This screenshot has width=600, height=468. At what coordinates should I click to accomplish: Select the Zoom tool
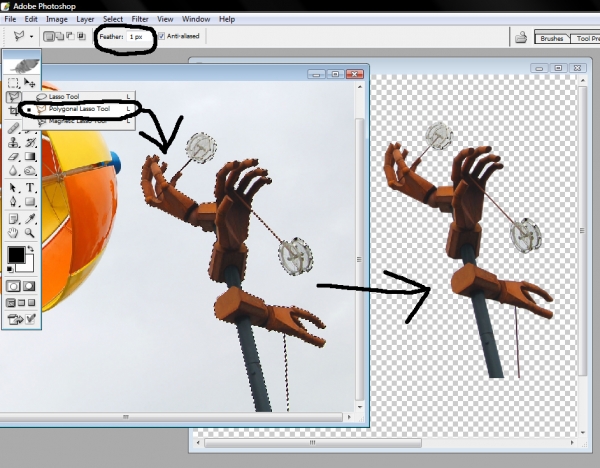pyautogui.click(x=30, y=233)
